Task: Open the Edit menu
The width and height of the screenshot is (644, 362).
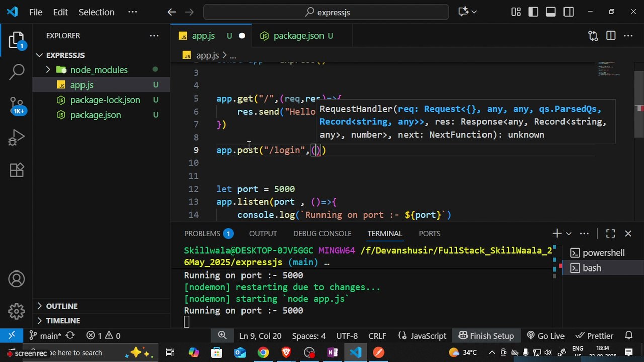Action: [60, 12]
